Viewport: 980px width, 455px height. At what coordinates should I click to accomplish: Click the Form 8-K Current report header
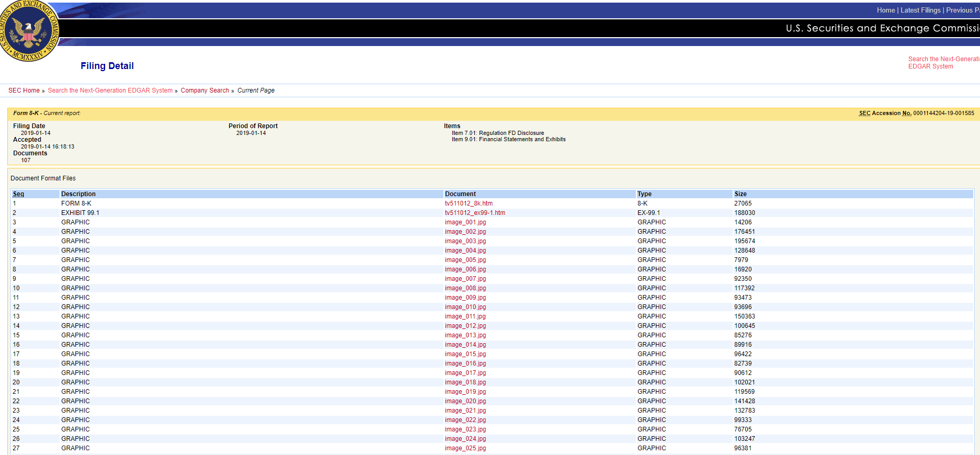[x=47, y=113]
